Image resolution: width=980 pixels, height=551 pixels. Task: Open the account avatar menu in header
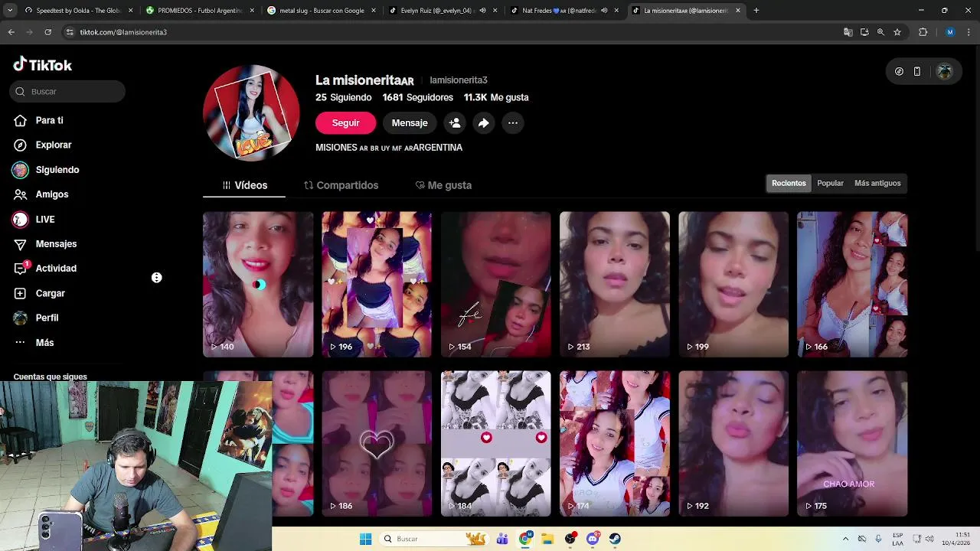click(x=945, y=71)
